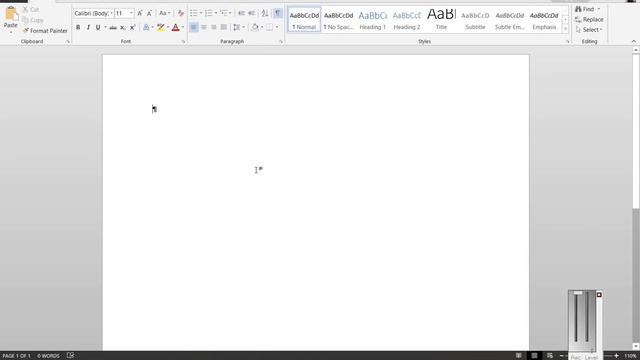Image resolution: width=640 pixels, height=360 pixels.
Task: Apply yellow text highlight color
Action: tap(161, 27)
